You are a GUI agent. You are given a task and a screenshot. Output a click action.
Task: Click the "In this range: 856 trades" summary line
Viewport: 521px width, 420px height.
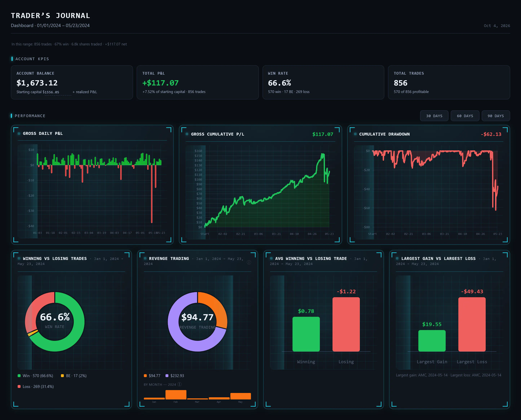tap(69, 44)
